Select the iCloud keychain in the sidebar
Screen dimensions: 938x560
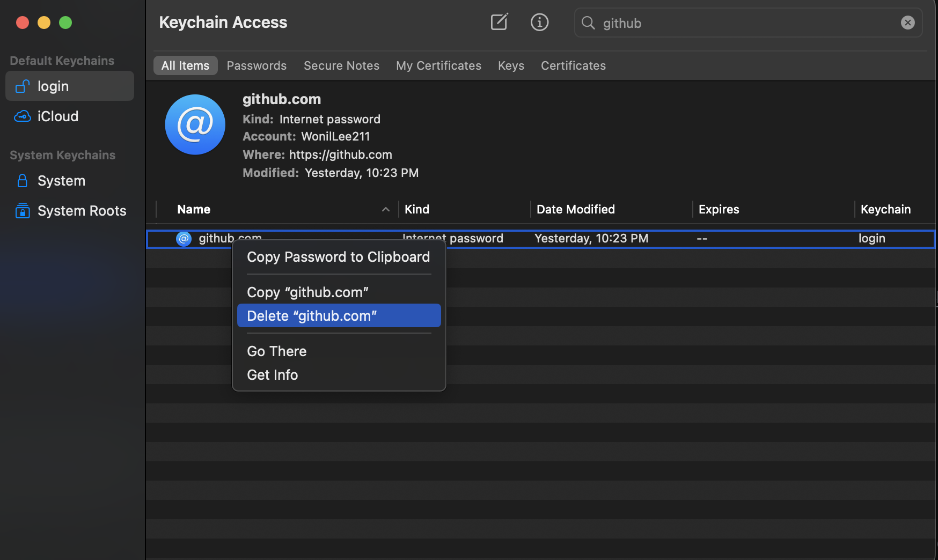coord(70,116)
